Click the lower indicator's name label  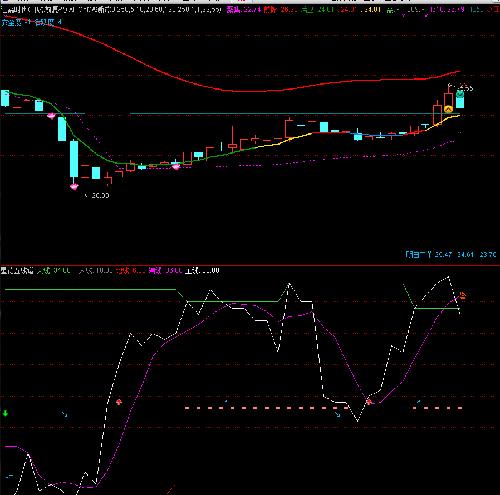17,270
